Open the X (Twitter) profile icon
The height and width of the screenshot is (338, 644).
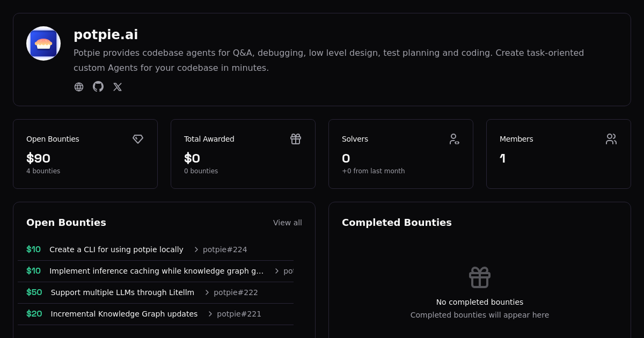click(x=118, y=87)
